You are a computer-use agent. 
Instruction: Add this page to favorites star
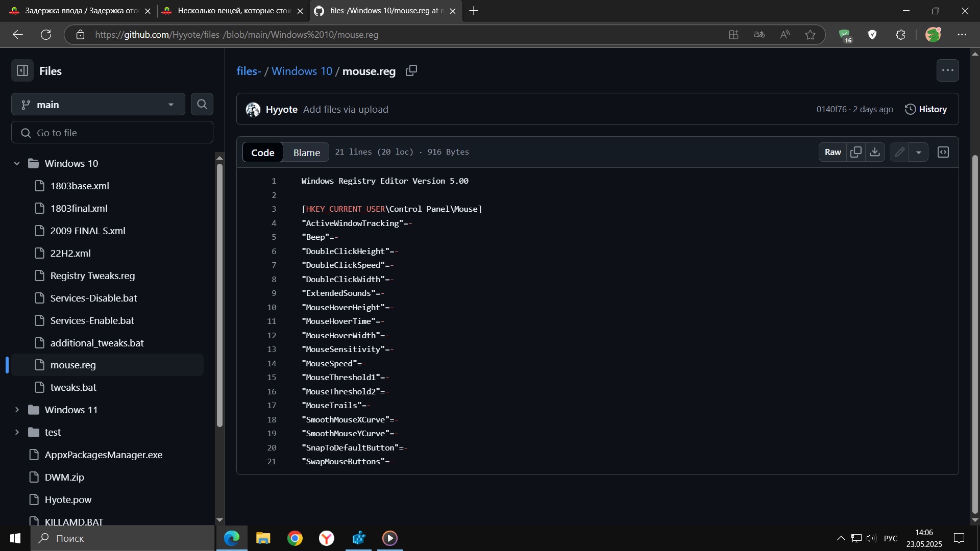point(810,35)
